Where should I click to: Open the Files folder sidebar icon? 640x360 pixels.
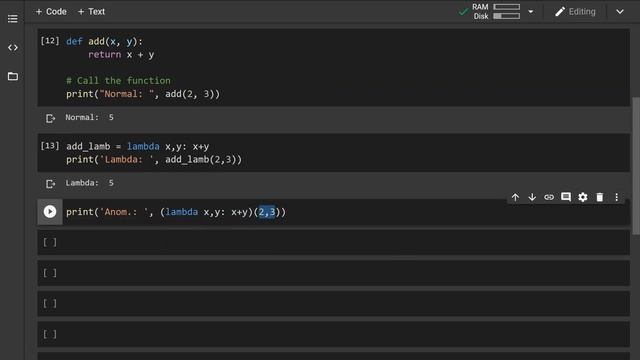pyautogui.click(x=13, y=76)
